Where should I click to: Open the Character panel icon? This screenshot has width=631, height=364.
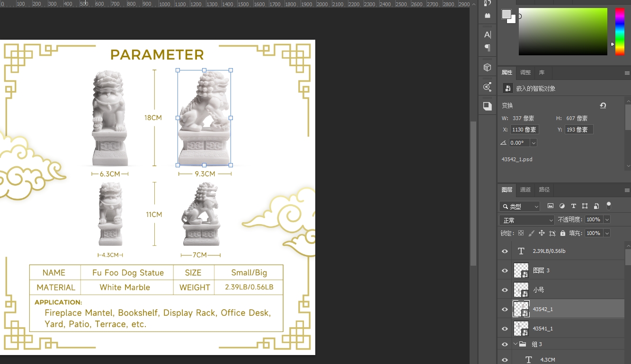(487, 35)
